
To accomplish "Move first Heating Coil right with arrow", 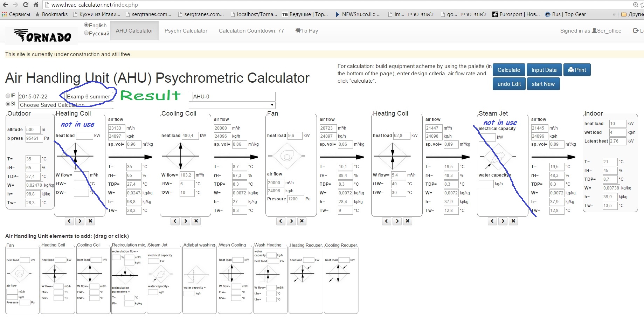I will (80, 221).
